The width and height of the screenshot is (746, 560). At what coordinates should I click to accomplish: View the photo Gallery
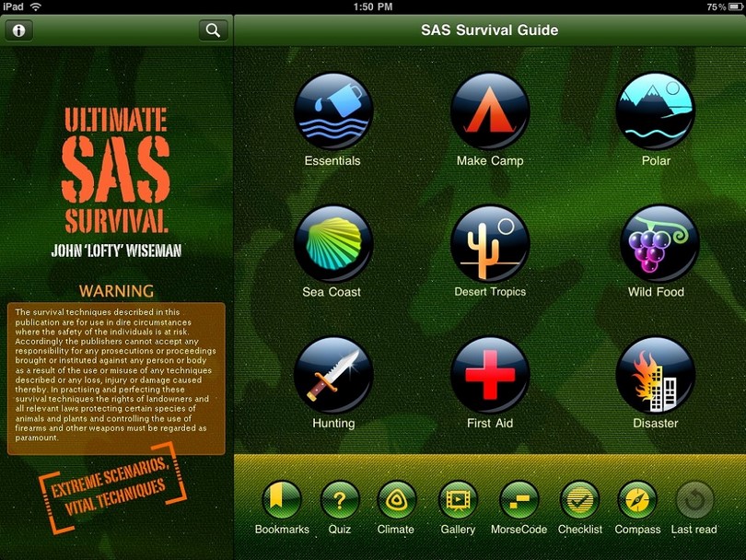coord(457,502)
